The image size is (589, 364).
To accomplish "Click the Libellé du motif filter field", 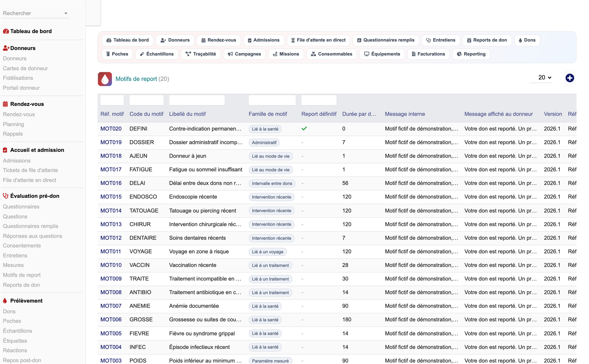I will pyautogui.click(x=197, y=100).
